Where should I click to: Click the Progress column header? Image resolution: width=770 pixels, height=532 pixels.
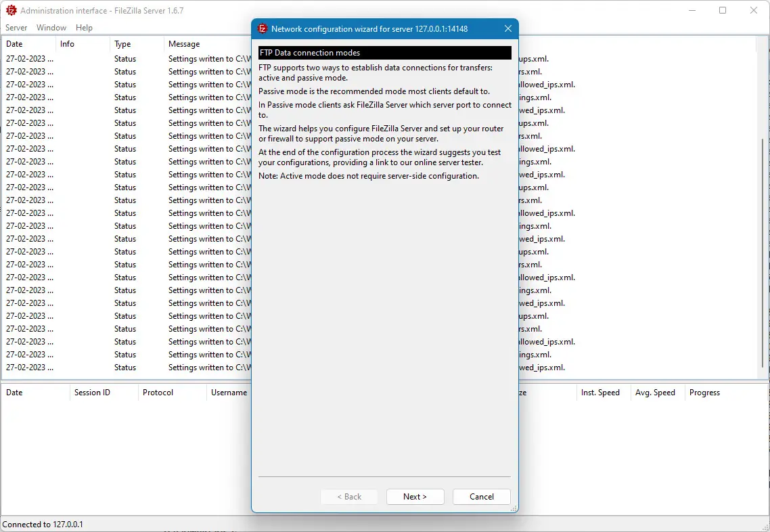tap(704, 393)
